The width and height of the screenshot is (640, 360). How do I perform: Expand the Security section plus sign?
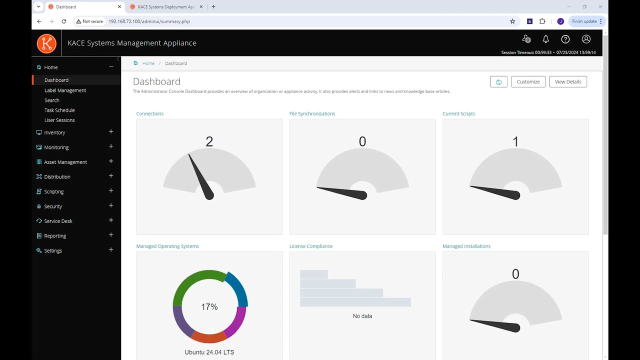coord(111,206)
